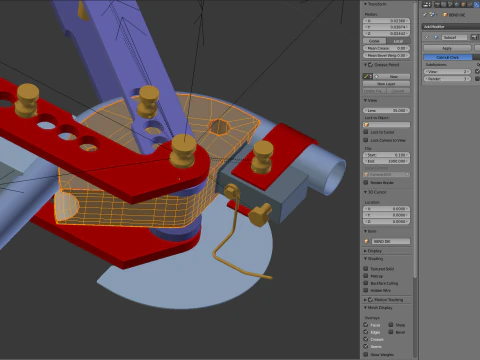Collapse the Subsurf modifier panel arrow
Viewport: 480px width, 360px height.
click(427, 37)
